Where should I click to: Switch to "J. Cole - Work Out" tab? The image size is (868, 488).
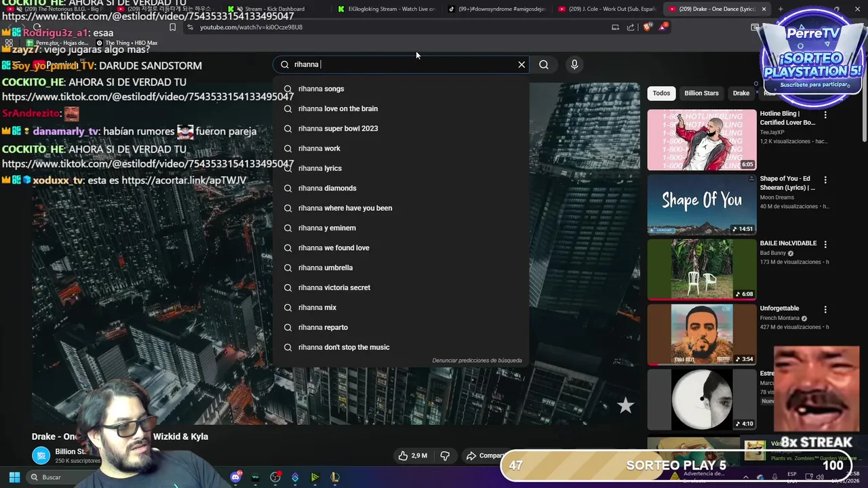607,9
